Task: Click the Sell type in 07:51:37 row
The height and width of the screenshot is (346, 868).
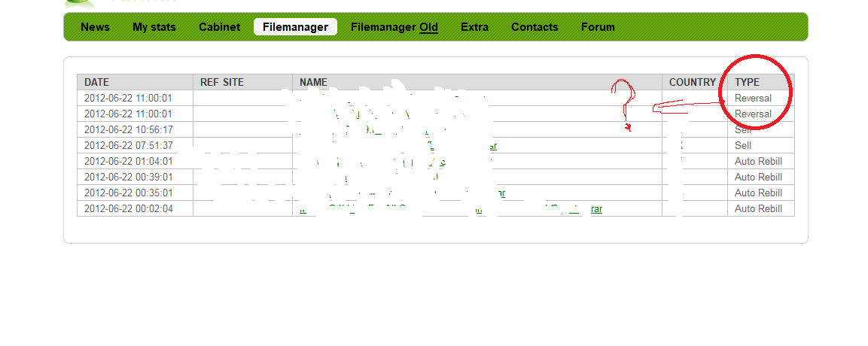Action: click(743, 145)
